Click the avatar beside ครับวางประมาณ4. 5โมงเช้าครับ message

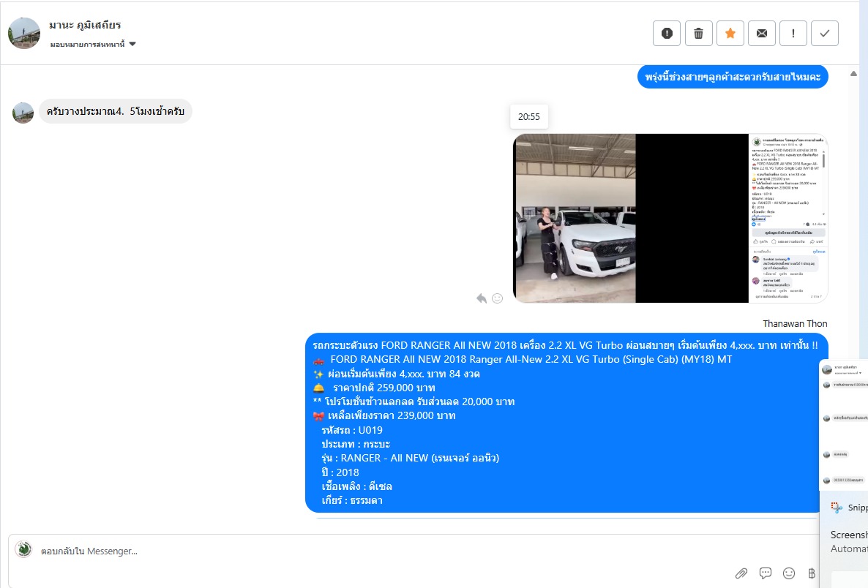[23, 113]
